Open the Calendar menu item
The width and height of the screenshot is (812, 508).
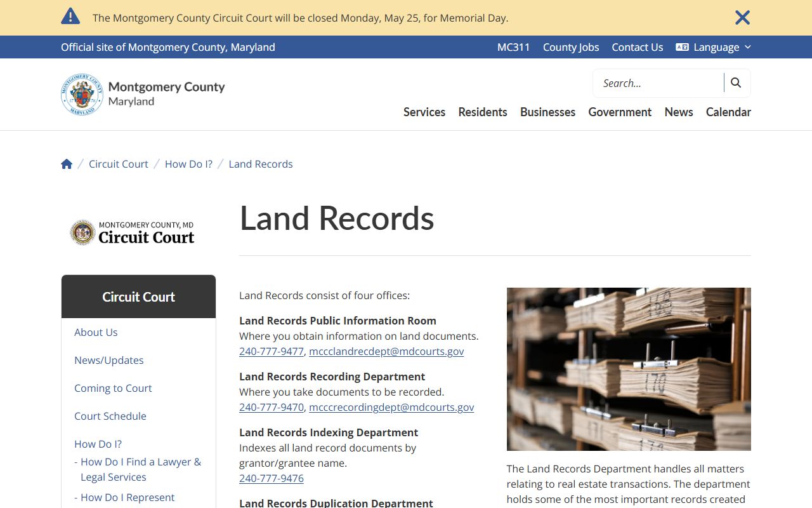[728, 112]
